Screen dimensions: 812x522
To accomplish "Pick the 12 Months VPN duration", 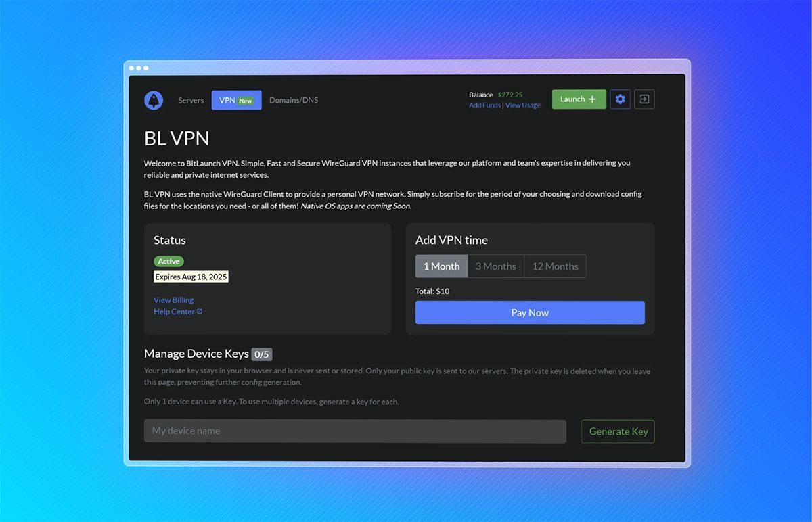I will [x=555, y=266].
